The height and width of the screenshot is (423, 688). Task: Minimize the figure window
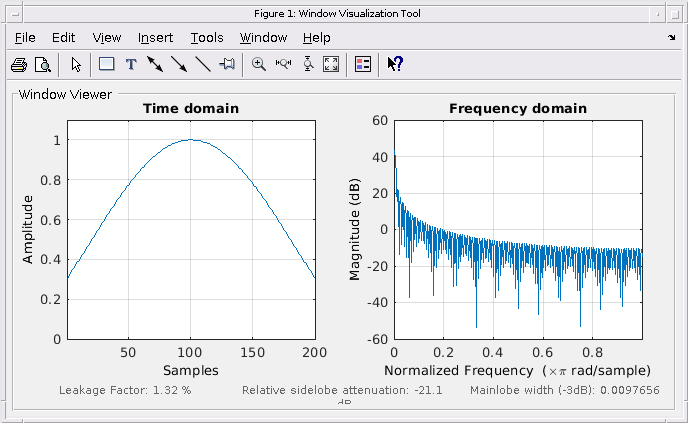point(657,14)
